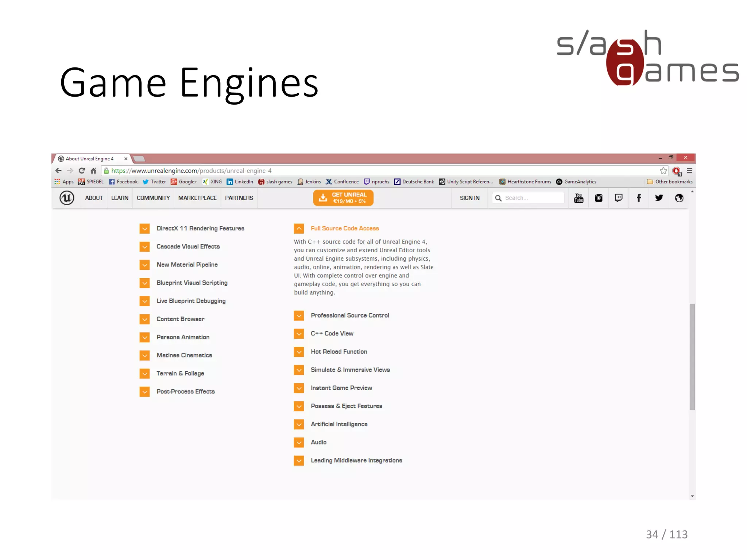Expand New Material Pipeline section
The width and height of the screenshot is (747, 560).
[145, 265]
